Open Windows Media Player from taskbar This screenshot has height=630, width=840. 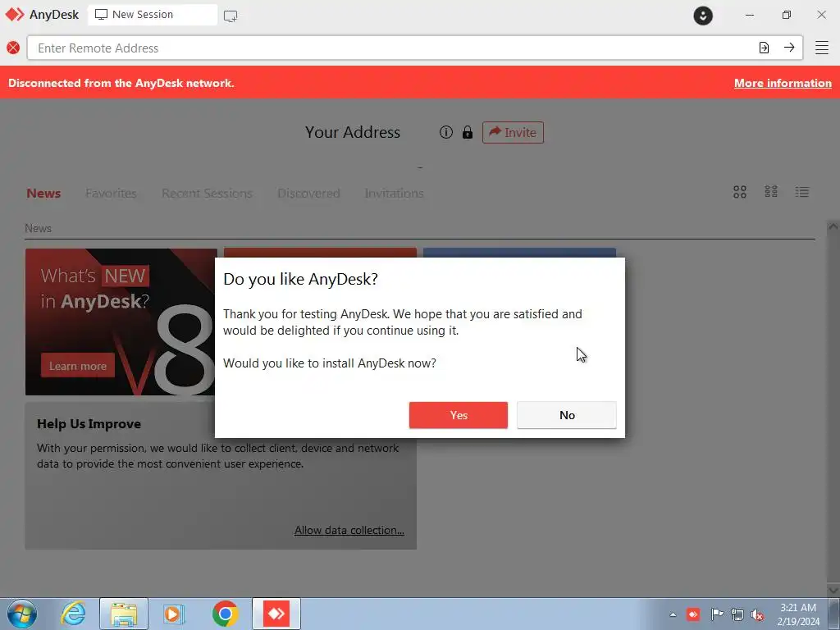click(174, 614)
